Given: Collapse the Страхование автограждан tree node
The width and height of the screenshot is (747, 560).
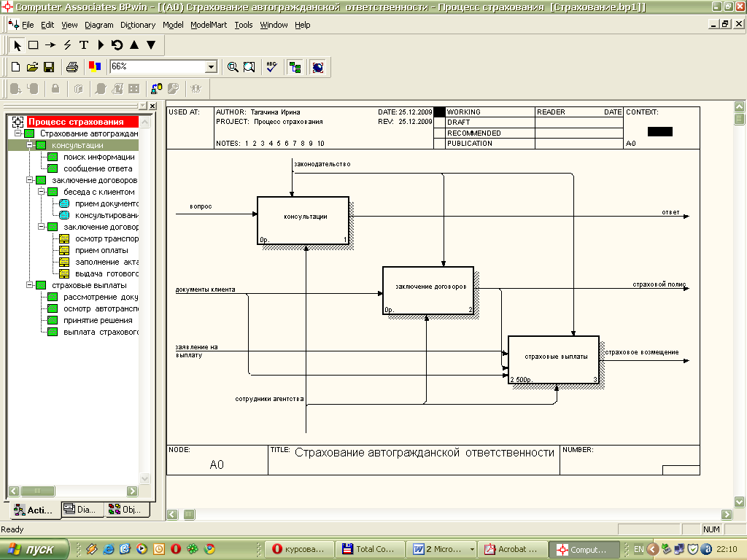Looking at the screenshot, I should coord(18,133).
